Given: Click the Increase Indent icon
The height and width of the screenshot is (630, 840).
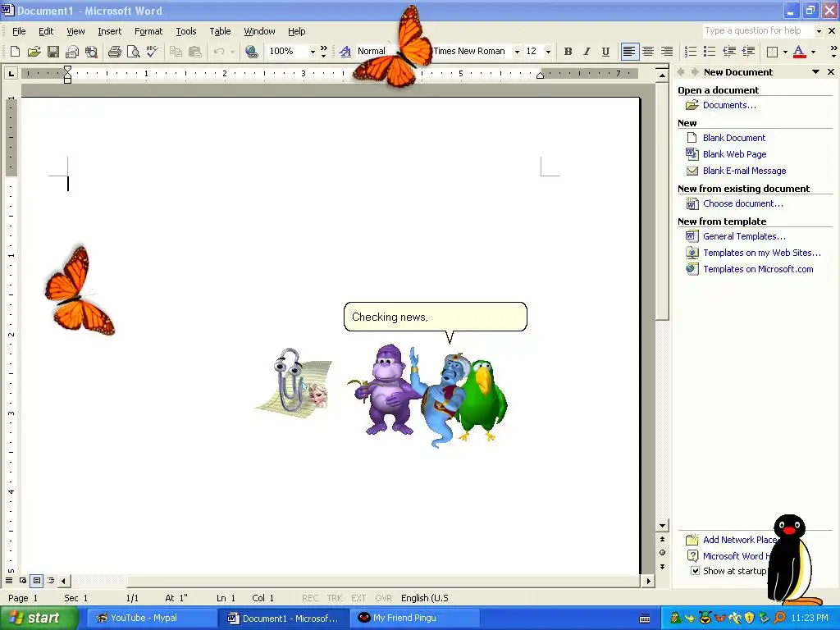Looking at the screenshot, I should pos(748,52).
